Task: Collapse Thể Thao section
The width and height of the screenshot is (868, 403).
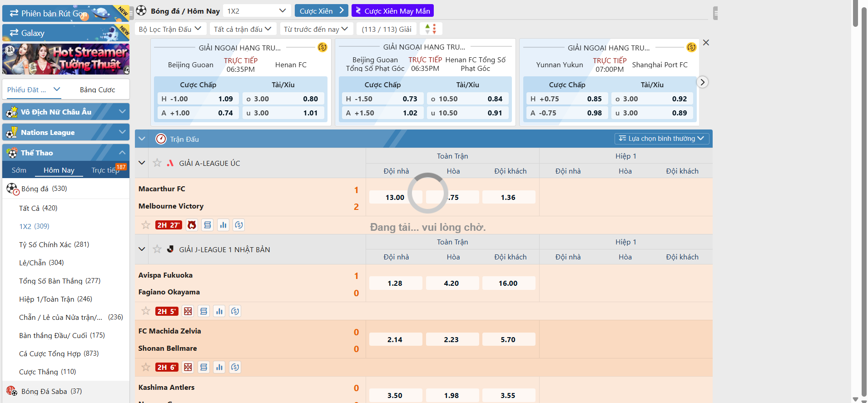Action: (x=66, y=153)
